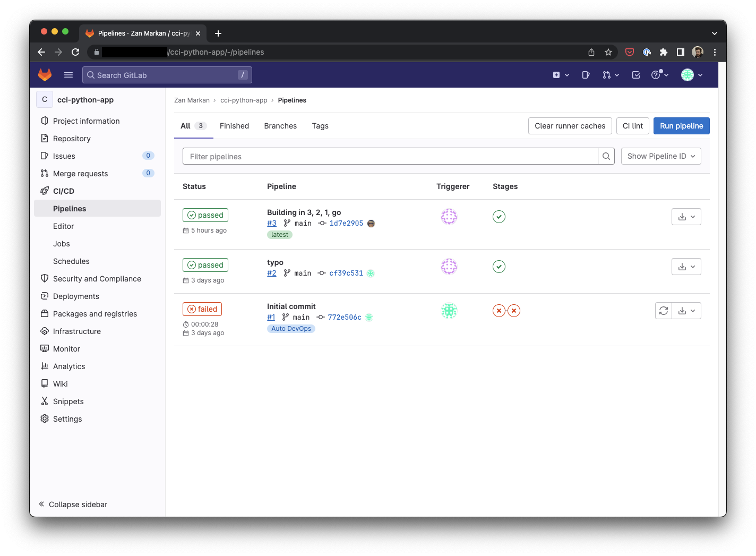
Task: Open Packages and registries
Action: coord(97,314)
